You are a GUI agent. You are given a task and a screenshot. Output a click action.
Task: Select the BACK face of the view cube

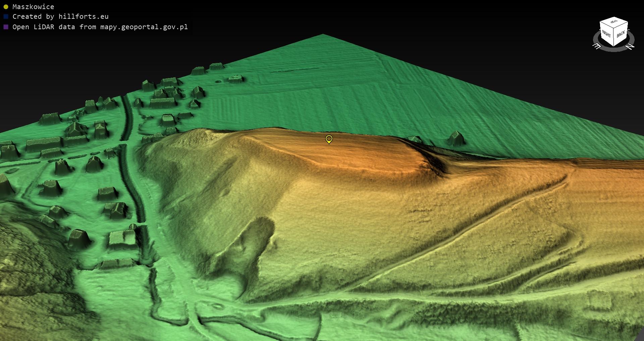621,34
